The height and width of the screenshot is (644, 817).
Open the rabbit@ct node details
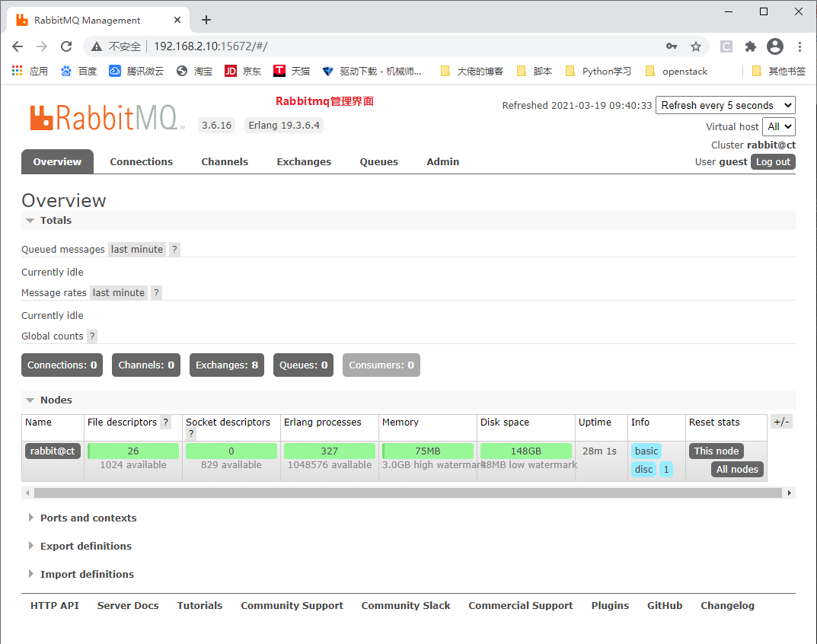[53, 451]
